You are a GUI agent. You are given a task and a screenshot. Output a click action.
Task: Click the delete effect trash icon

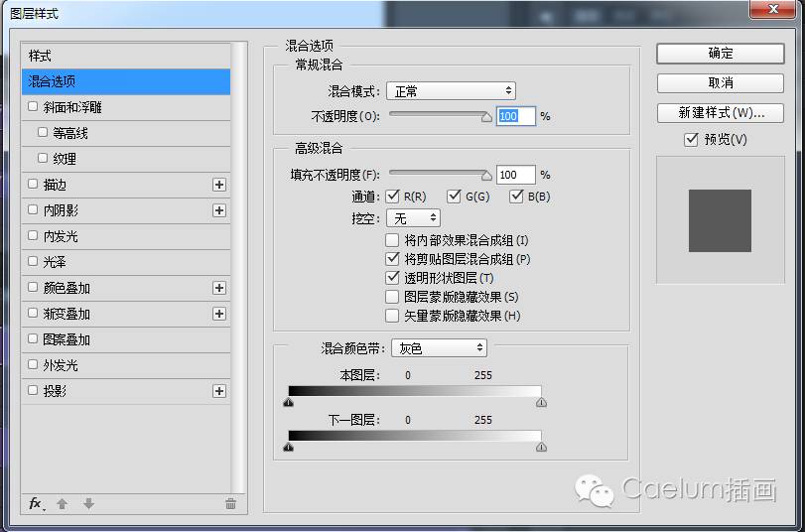230,504
